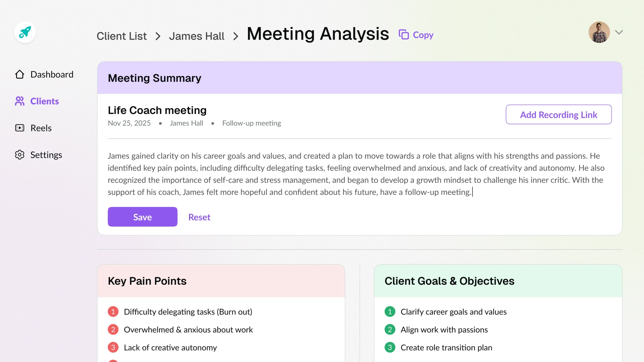Click the Settings gear icon

point(19,155)
